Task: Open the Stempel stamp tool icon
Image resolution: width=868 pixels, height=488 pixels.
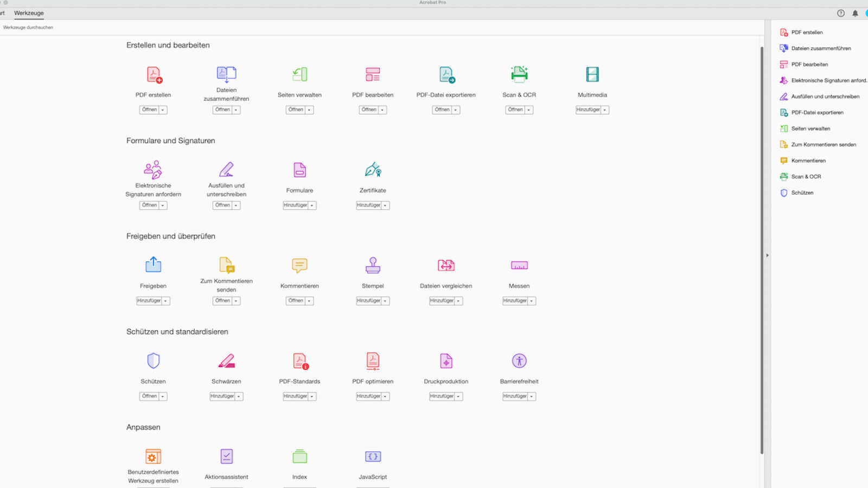Action: [373, 266]
